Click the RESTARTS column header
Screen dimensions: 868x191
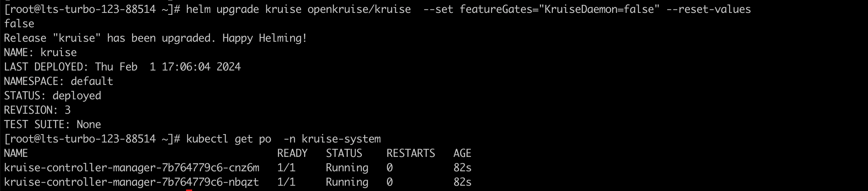coord(410,153)
